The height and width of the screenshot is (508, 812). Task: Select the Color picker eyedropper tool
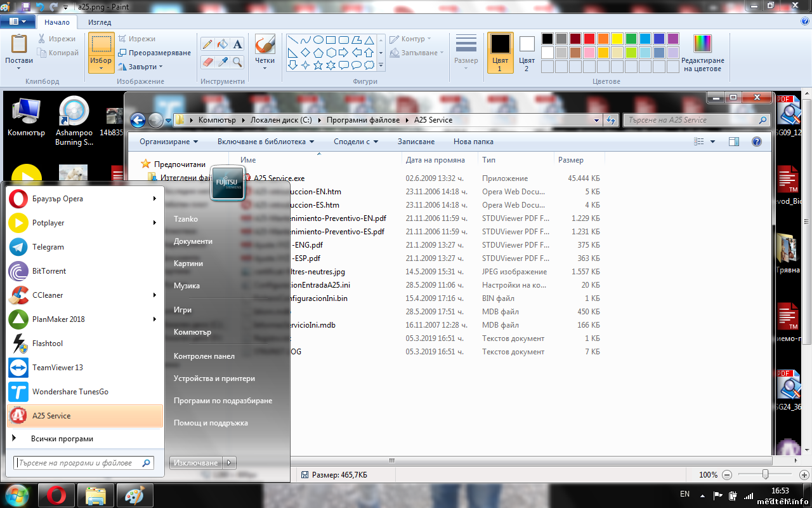[223, 62]
